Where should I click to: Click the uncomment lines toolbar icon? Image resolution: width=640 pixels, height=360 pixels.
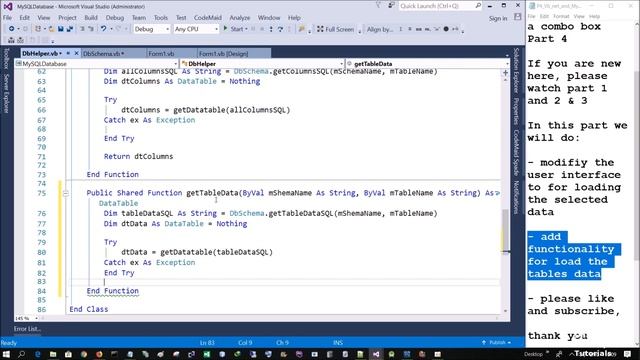tap(91, 29)
